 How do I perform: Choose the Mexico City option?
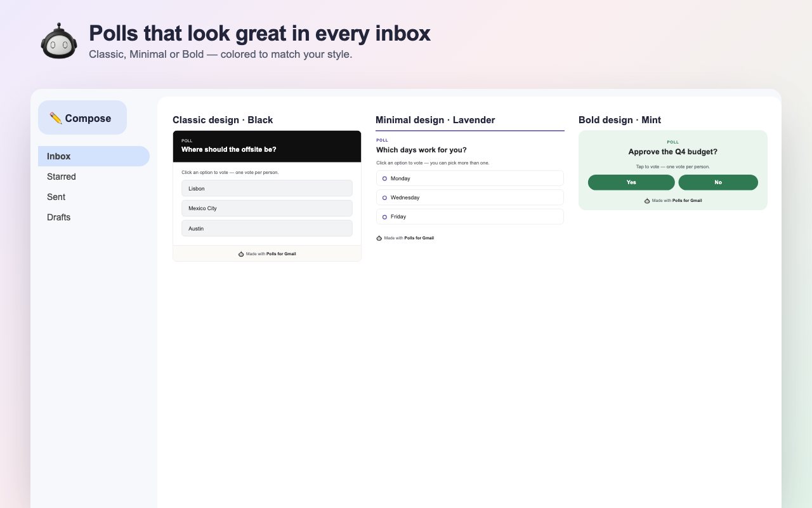[x=267, y=208]
